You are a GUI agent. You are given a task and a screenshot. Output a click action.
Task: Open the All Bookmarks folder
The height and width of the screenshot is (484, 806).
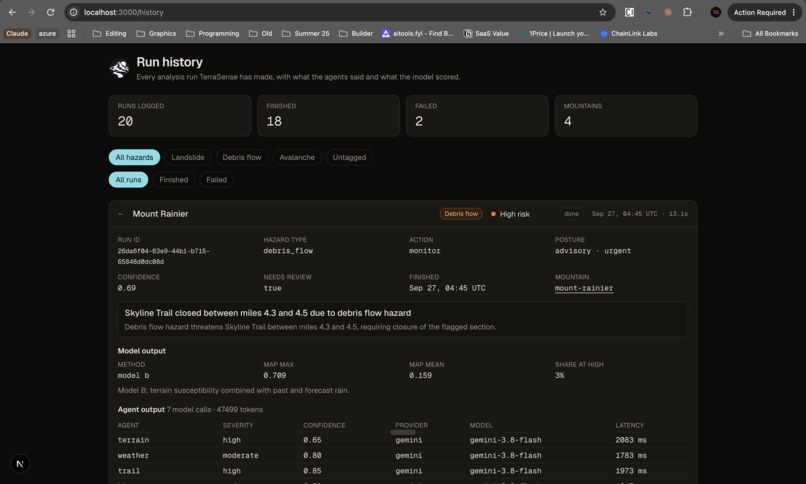click(770, 33)
